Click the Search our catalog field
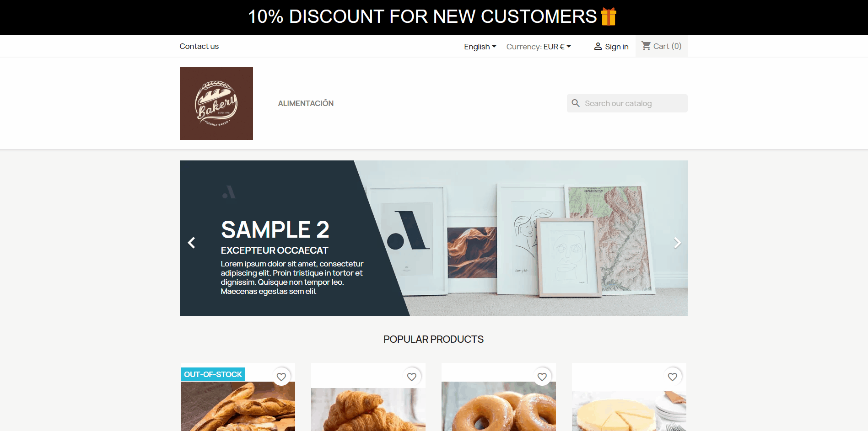The height and width of the screenshot is (431, 868). (627, 103)
